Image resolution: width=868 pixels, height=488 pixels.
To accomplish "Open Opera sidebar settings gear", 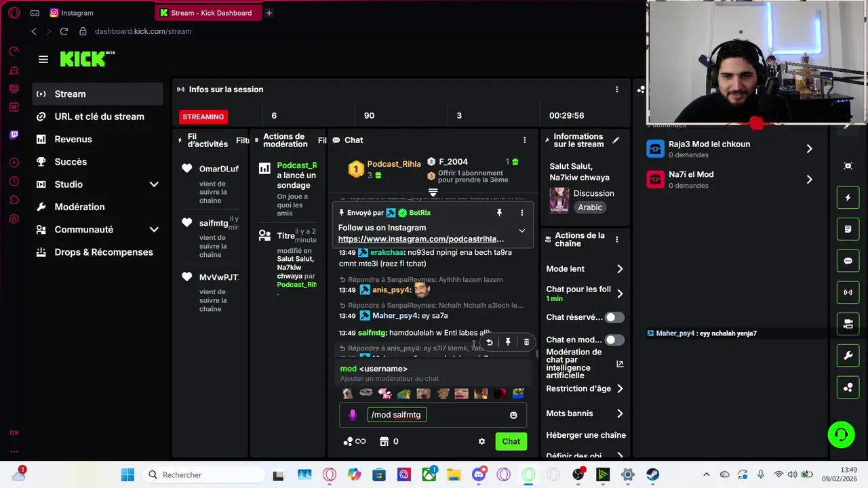I will coord(14,219).
